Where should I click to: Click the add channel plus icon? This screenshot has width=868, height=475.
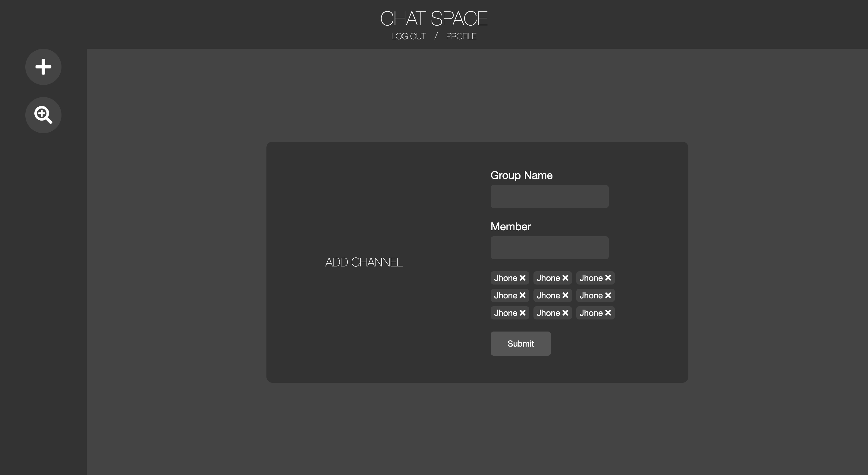[x=43, y=67]
